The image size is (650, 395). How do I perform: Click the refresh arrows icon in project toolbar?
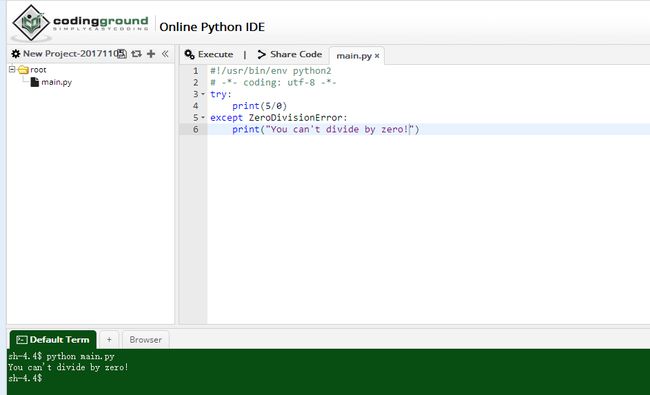point(136,54)
